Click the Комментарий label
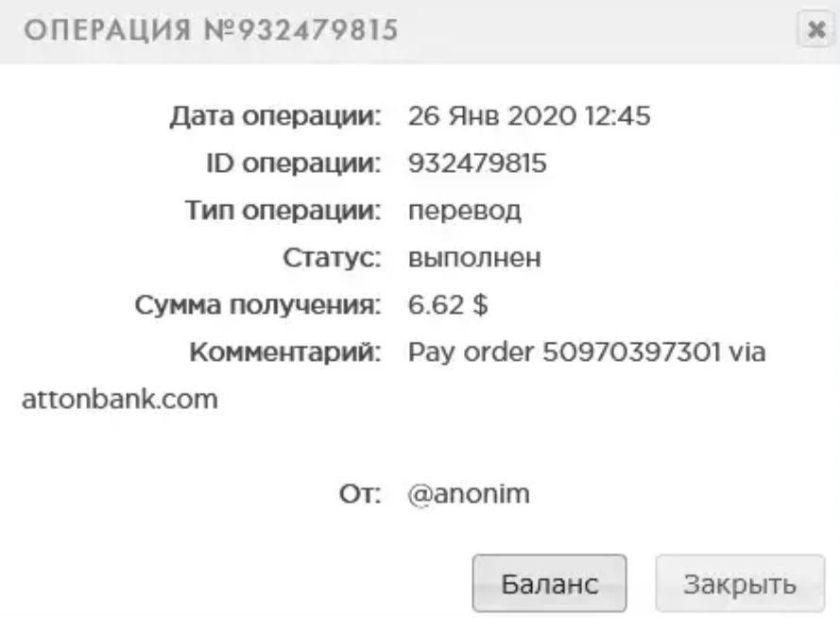The width and height of the screenshot is (840, 618). pos(285,352)
